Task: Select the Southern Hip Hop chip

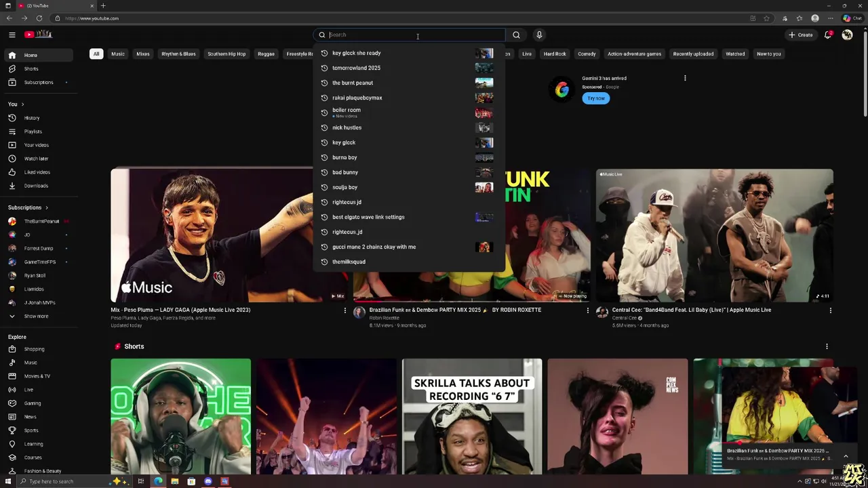Action: pyautogui.click(x=226, y=54)
